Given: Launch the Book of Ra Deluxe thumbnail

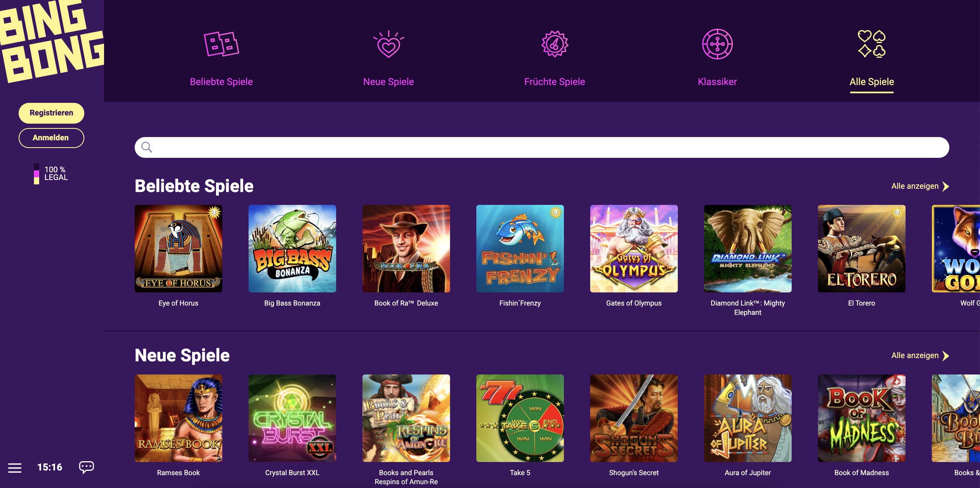Looking at the screenshot, I should (x=406, y=249).
